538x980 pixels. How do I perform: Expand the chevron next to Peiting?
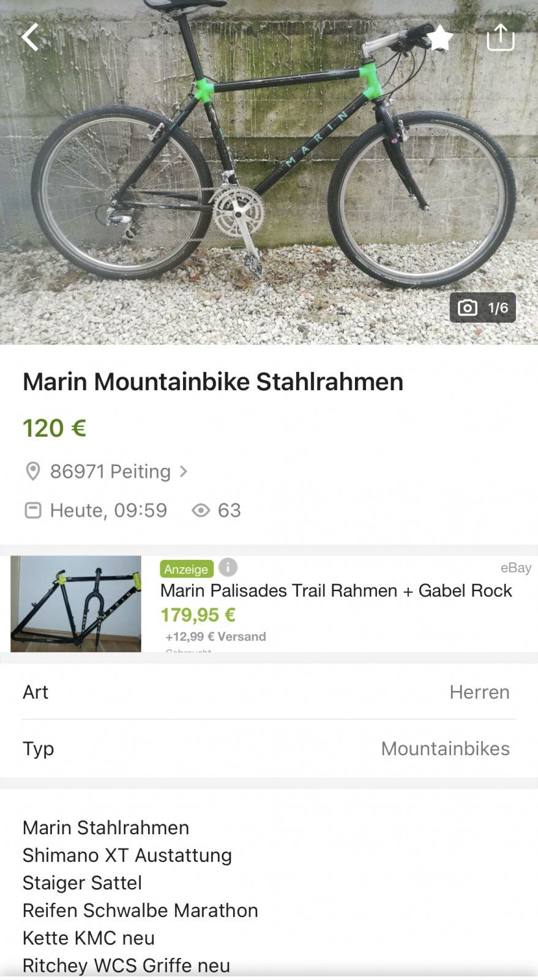click(184, 471)
